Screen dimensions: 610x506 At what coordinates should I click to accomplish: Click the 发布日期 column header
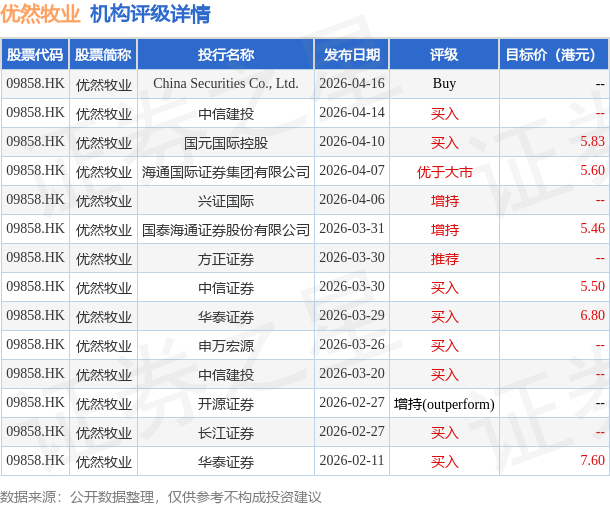tap(352, 54)
